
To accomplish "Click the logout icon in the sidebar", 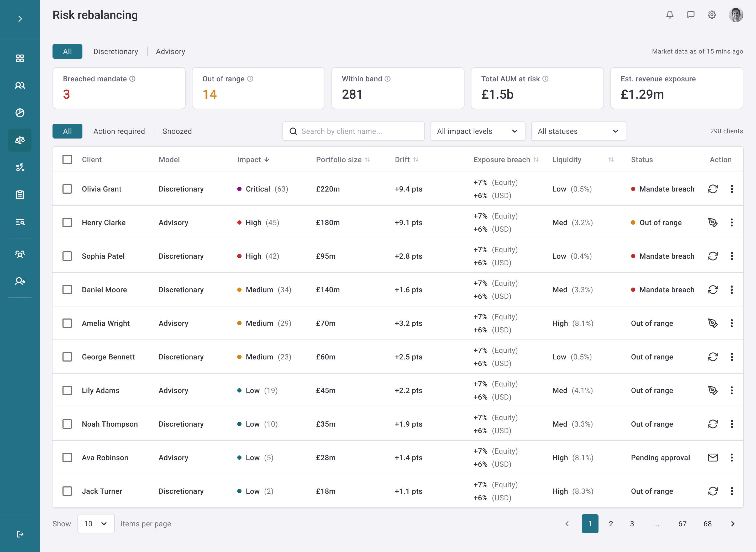I will tap(20, 534).
